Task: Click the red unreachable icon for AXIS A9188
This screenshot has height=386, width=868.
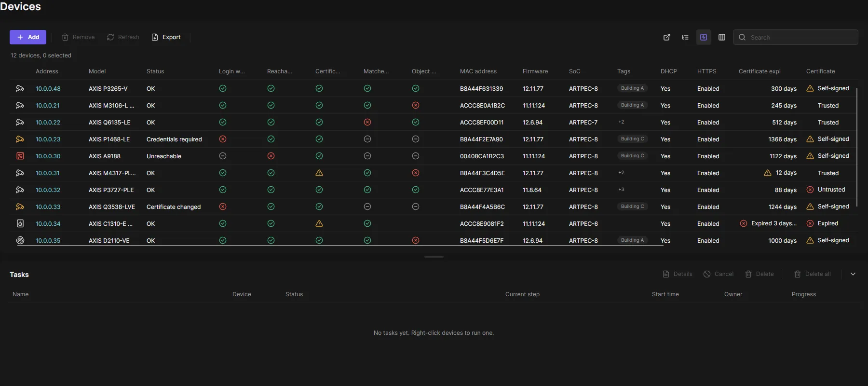Action: [271, 156]
